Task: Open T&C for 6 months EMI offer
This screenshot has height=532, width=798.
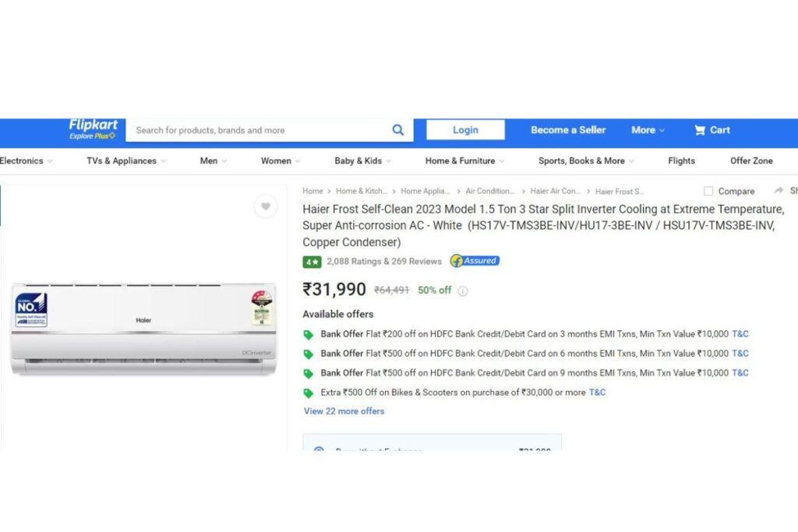Action: pos(740,354)
